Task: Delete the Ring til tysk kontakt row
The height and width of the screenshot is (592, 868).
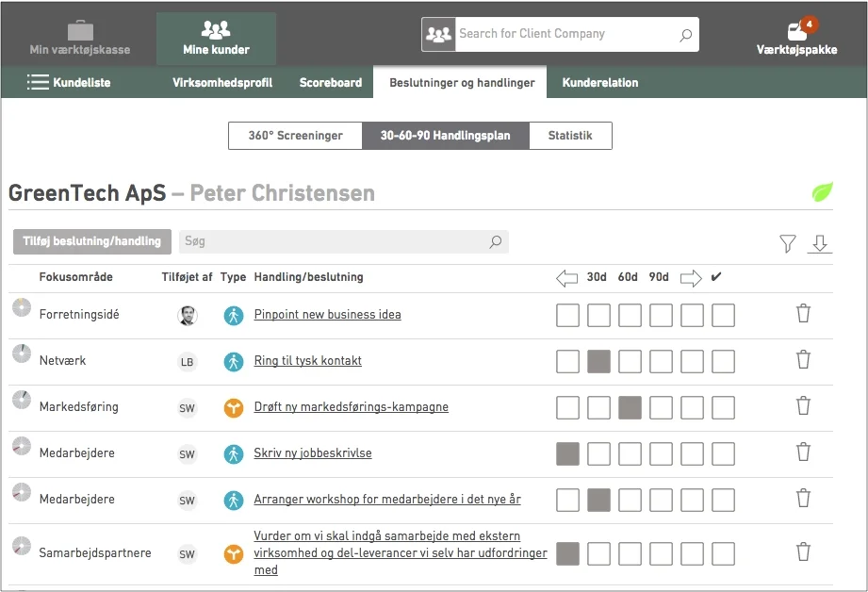Action: point(803,359)
